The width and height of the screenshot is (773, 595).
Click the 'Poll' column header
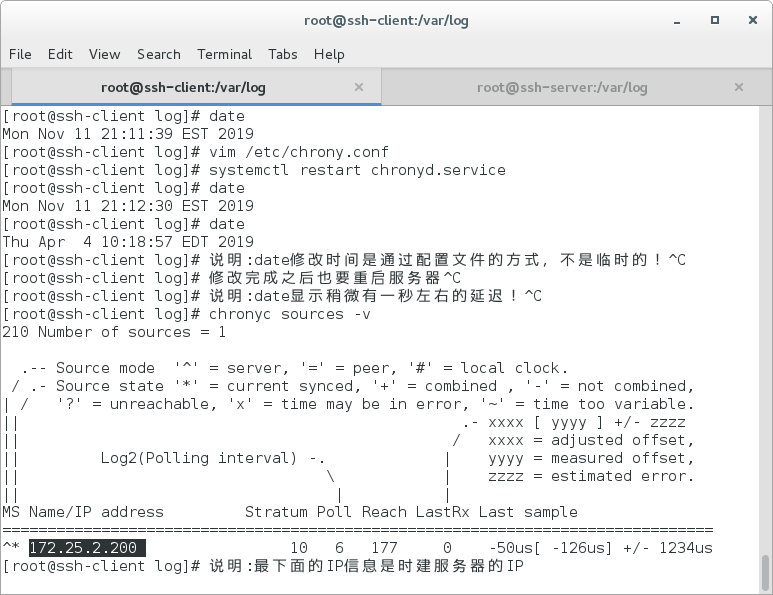click(334, 512)
